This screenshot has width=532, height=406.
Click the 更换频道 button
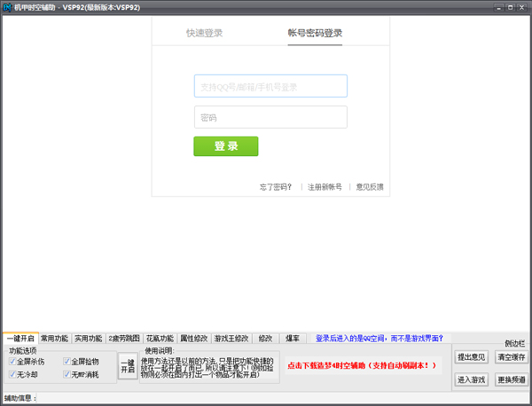(512, 379)
